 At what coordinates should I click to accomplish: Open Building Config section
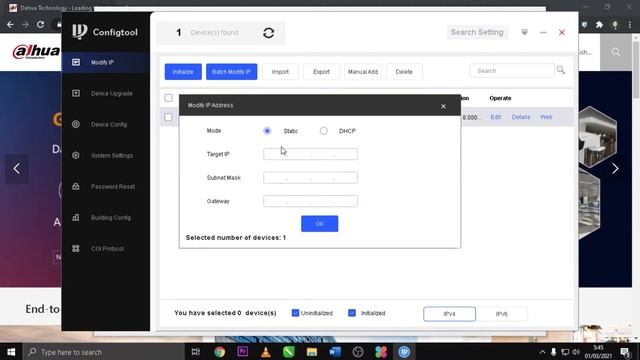[x=106, y=218]
